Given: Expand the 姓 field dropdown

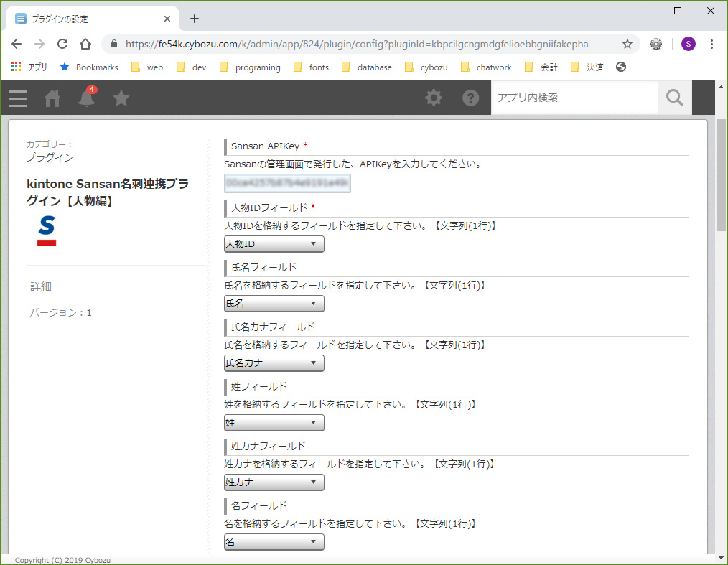Looking at the screenshot, I should coord(274,422).
